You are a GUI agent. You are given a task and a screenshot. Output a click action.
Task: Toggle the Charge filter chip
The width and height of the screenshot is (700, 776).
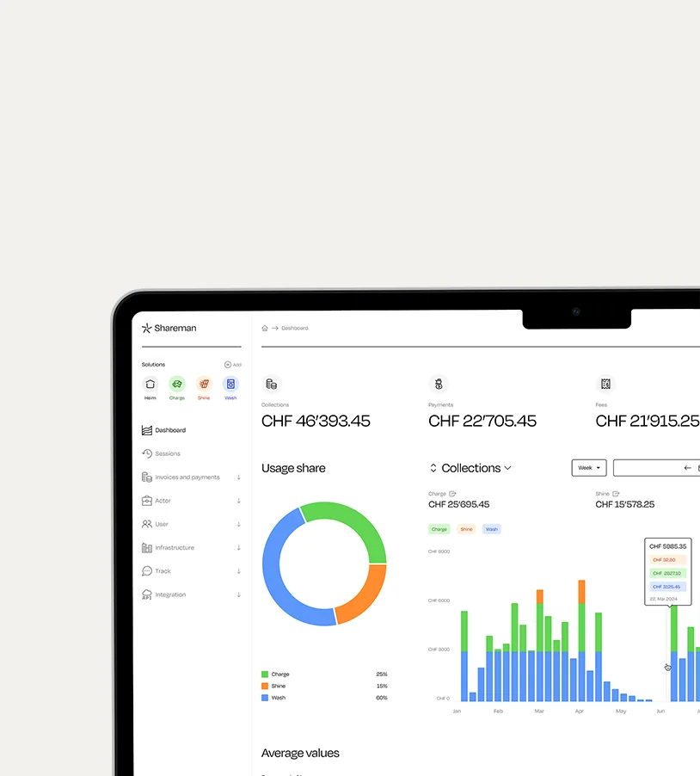click(439, 529)
